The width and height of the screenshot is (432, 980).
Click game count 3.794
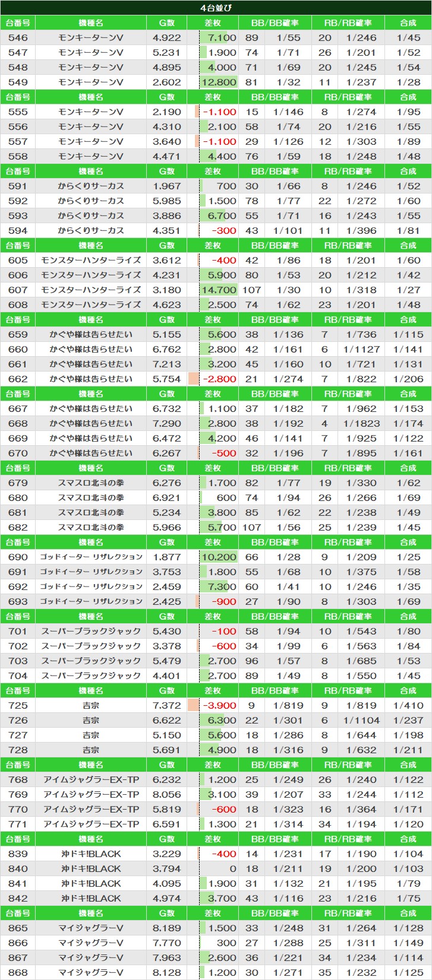pyautogui.click(x=166, y=868)
